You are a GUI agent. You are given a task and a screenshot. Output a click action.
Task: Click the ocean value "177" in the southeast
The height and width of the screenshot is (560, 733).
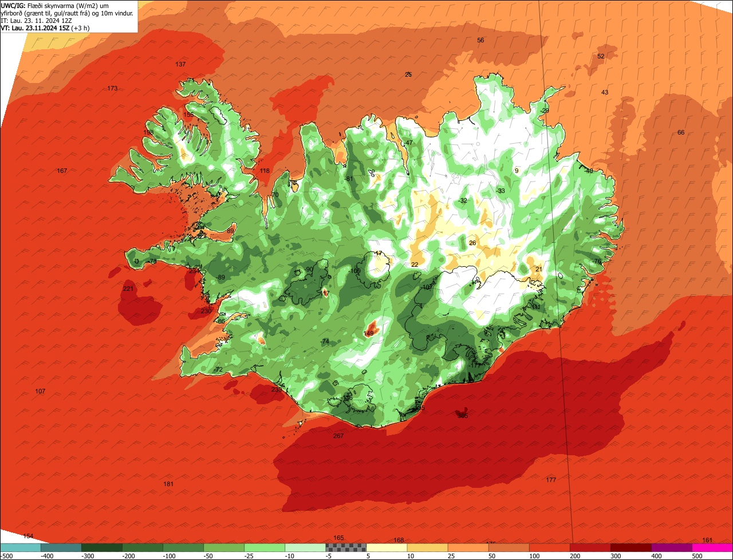(x=551, y=480)
